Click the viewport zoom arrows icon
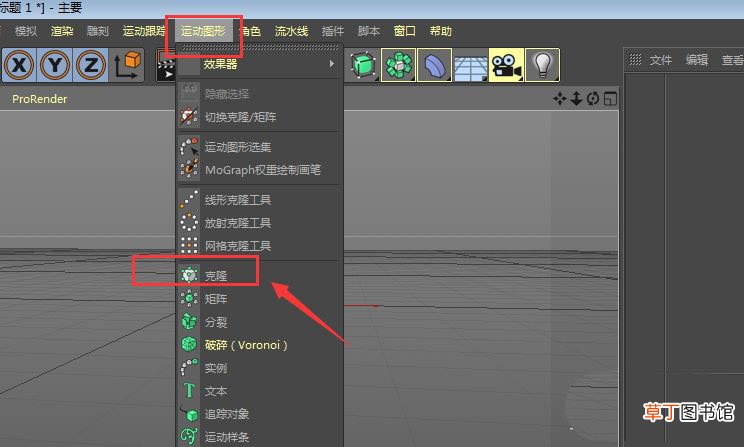Viewport: 744px width, 447px height. pos(577,99)
